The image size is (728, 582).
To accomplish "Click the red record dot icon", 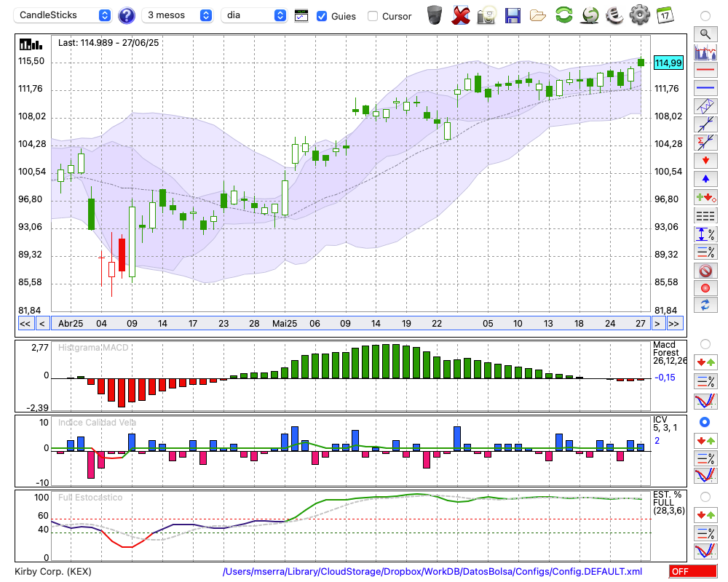I will (x=705, y=288).
